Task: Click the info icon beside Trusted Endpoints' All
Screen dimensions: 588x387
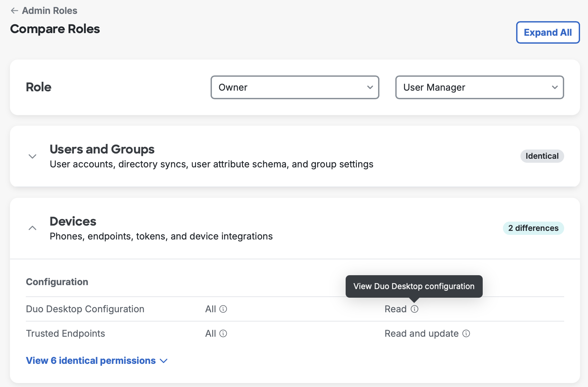Action: (x=223, y=333)
